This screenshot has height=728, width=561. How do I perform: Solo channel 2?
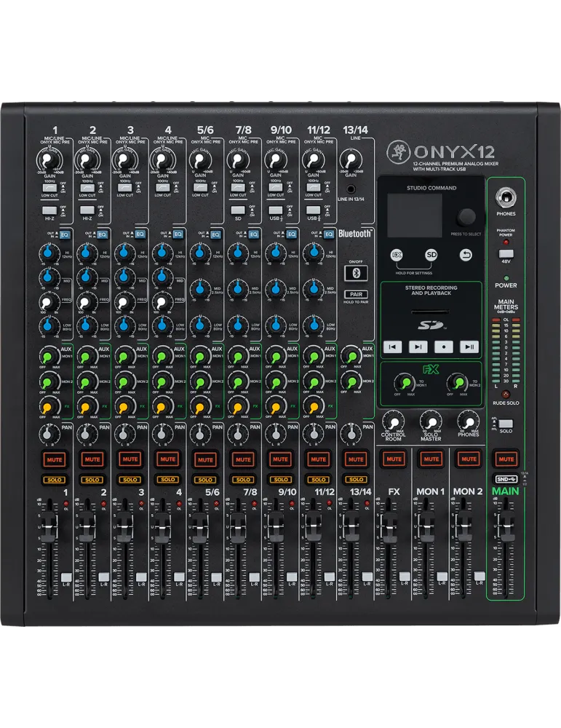92,480
